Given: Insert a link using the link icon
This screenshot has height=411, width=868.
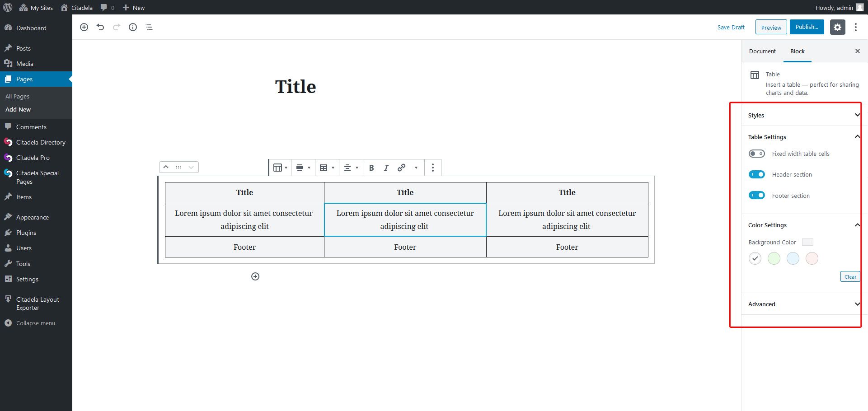Looking at the screenshot, I should click(401, 168).
